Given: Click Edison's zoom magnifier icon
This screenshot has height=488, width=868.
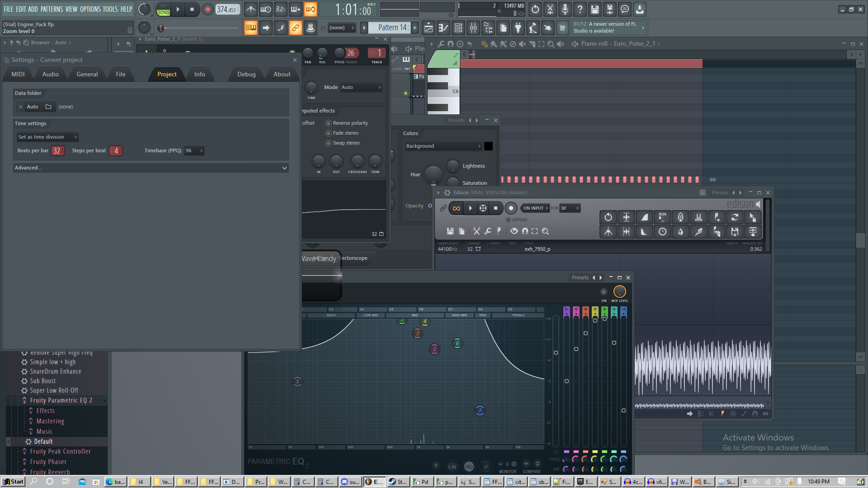Looking at the screenshot, I should [x=545, y=231].
